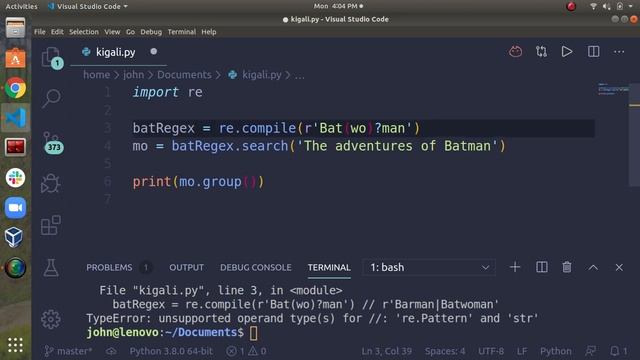The height and width of the screenshot is (360, 640).
Task: Show applications grid in the dock
Action: [16, 345]
